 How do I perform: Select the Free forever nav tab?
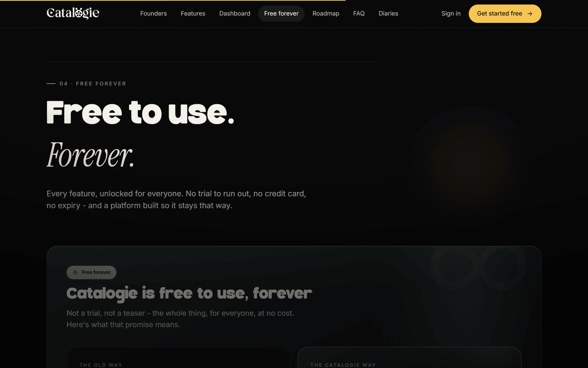(282, 14)
